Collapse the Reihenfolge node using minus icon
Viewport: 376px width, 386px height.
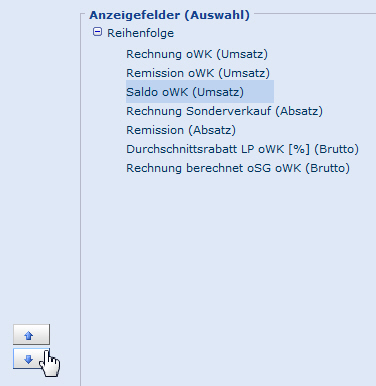(x=97, y=32)
